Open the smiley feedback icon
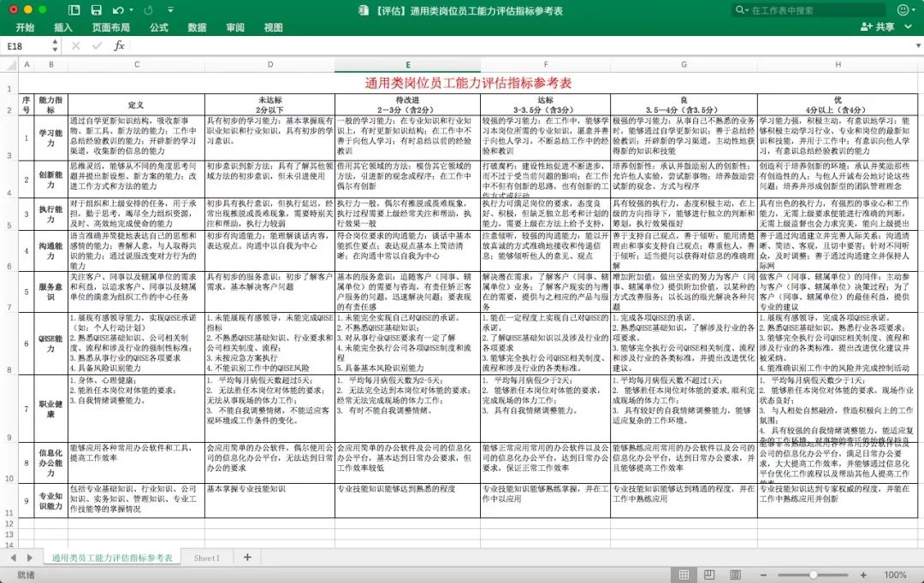Image resolution: width=924 pixels, height=583 pixels. 903,10
